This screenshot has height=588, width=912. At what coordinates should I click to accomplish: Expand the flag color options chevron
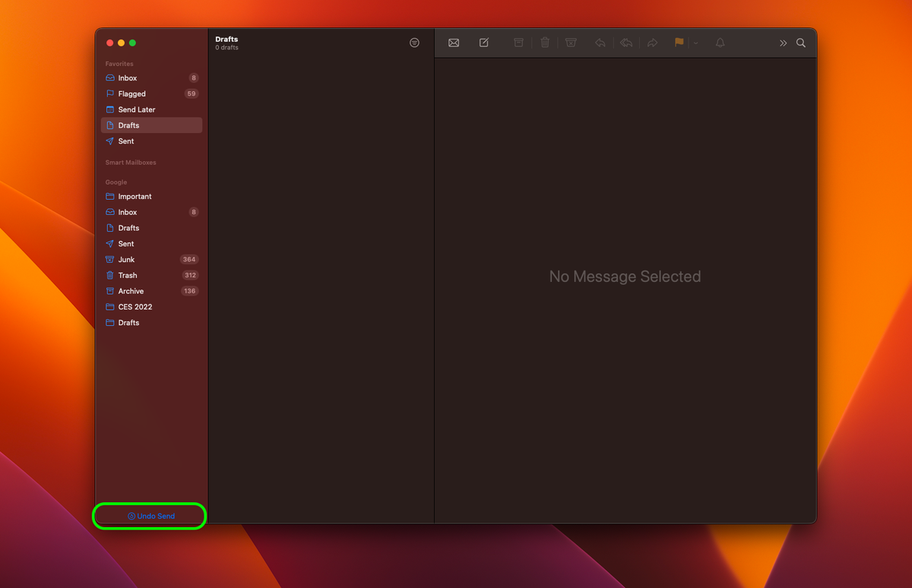tap(695, 43)
